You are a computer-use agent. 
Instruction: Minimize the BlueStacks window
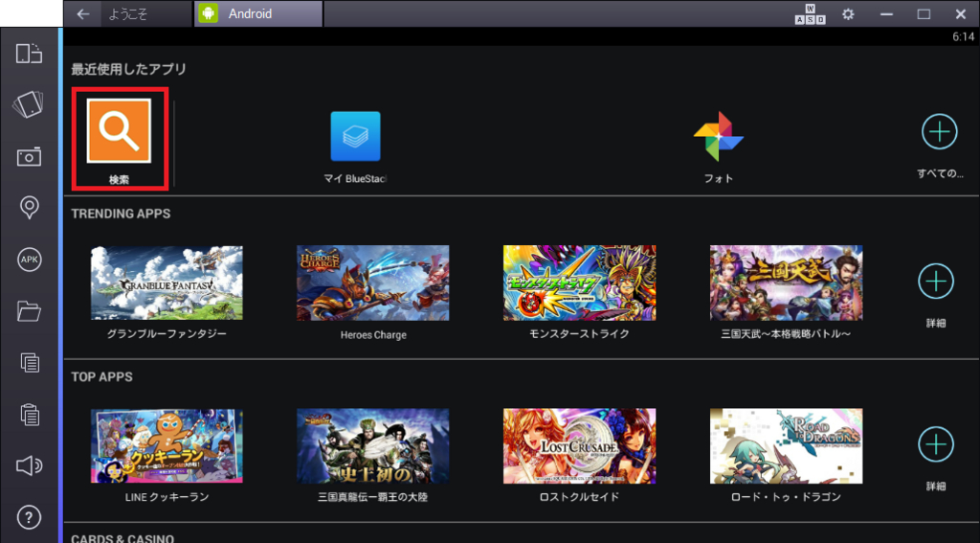[x=885, y=13]
